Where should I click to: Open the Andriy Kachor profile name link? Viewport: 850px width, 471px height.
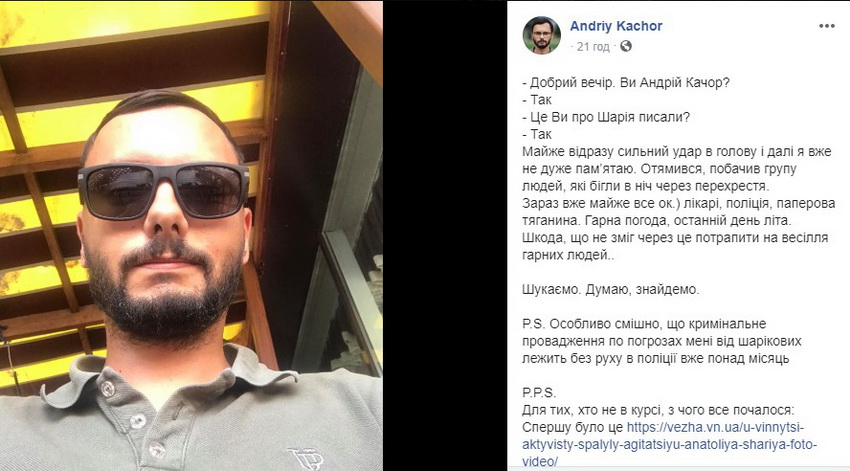(616, 26)
